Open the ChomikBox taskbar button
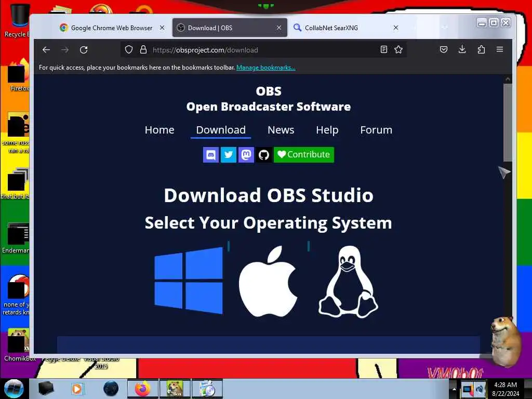This screenshot has width=532, height=399. pyautogui.click(x=175, y=389)
